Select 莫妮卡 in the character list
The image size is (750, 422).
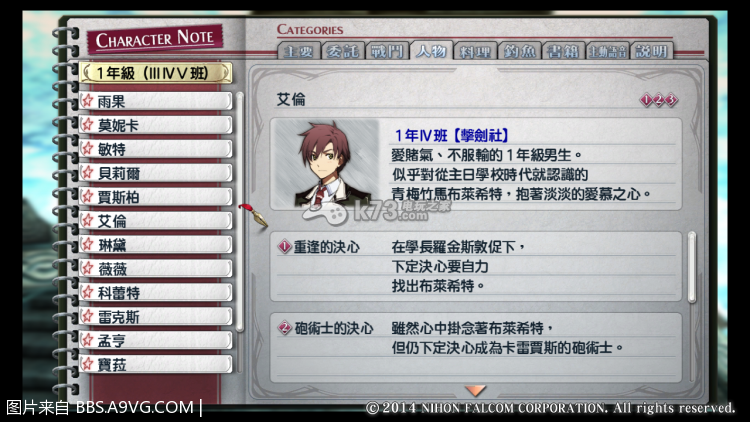pyautogui.click(x=156, y=125)
